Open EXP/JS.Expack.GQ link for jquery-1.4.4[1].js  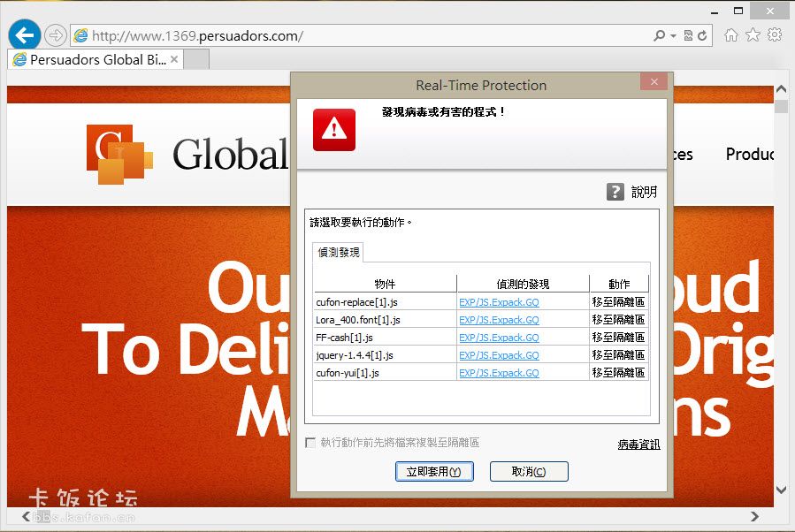(499, 355)
